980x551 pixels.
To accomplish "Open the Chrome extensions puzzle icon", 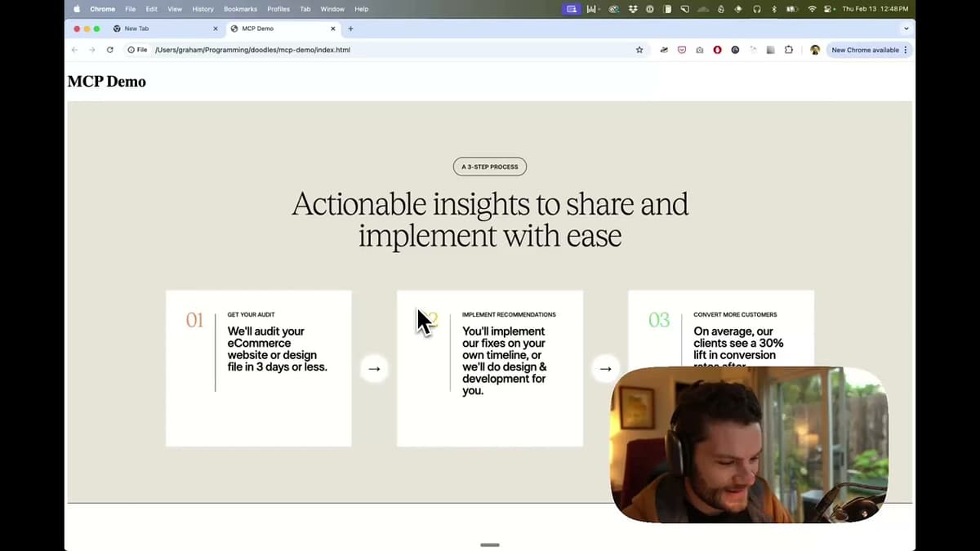I will point(788,50).
